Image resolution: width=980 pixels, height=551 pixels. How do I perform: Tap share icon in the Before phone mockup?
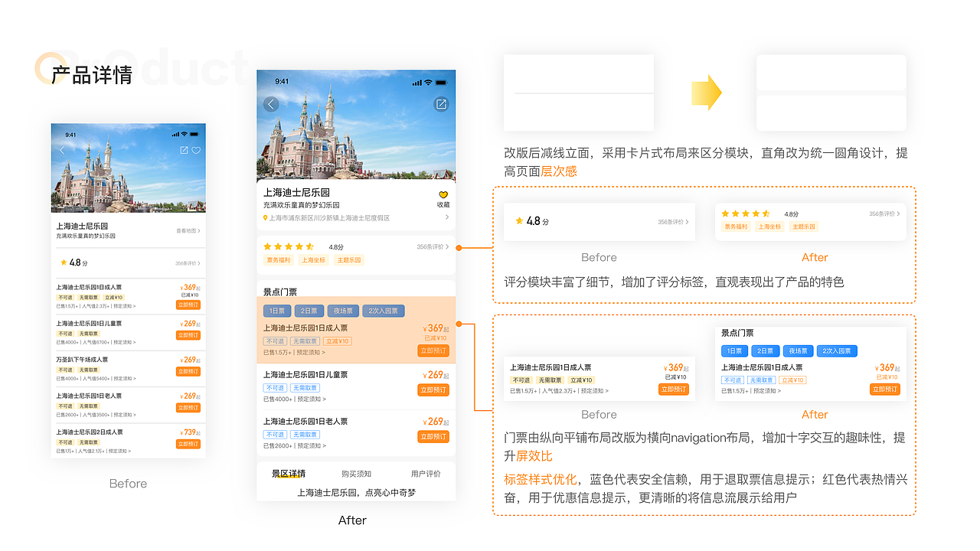click(x=184, y=150)
